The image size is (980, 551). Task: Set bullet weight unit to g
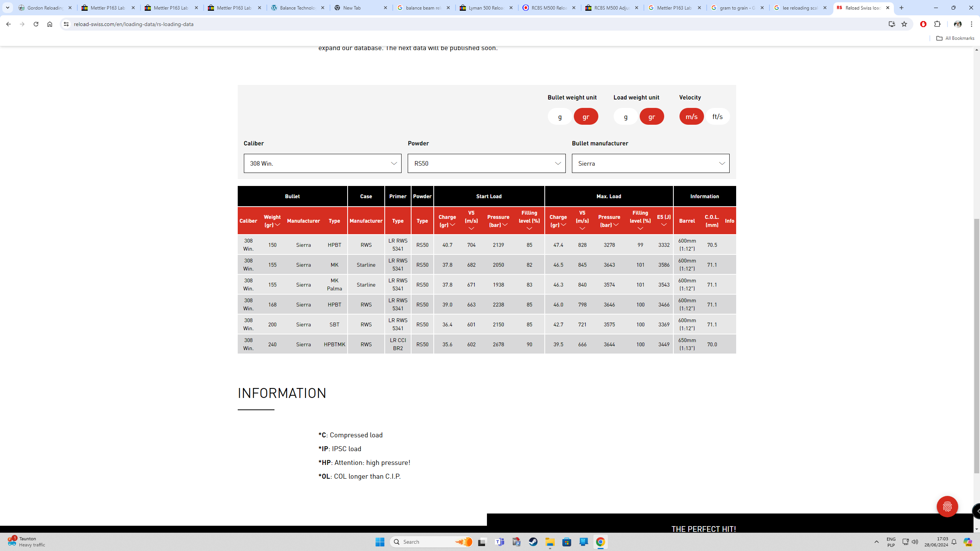point(560,116)
